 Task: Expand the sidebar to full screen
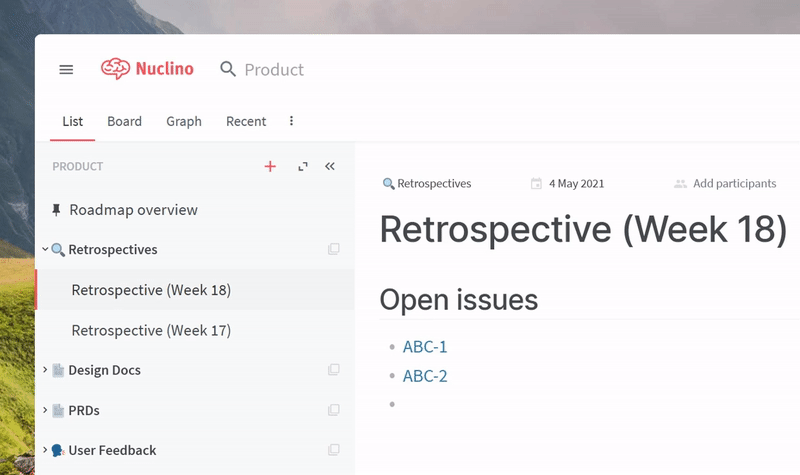click(303, 166)
